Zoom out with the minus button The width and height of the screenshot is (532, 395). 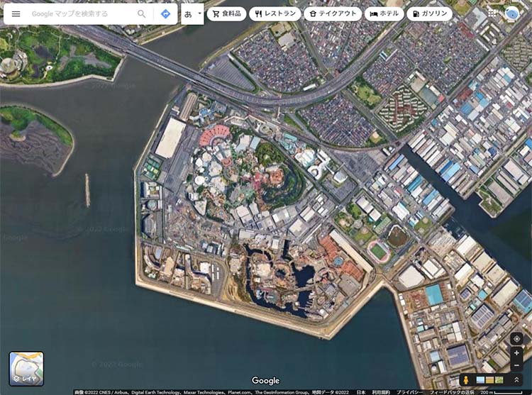pyautogui.click(x=516, y=365)
